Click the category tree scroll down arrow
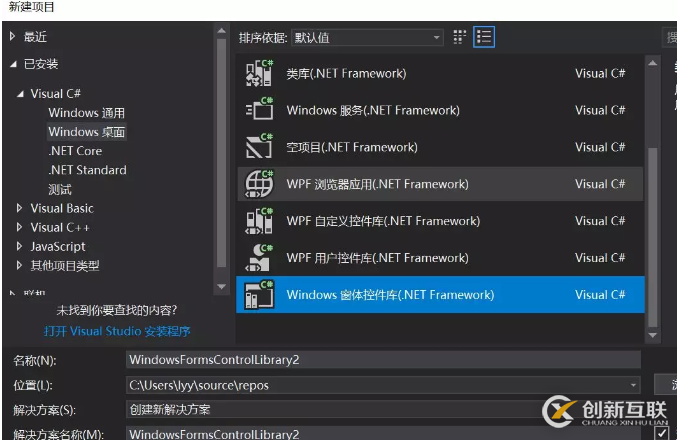Screen dimensions: 677x440 (x=221, y=286)
